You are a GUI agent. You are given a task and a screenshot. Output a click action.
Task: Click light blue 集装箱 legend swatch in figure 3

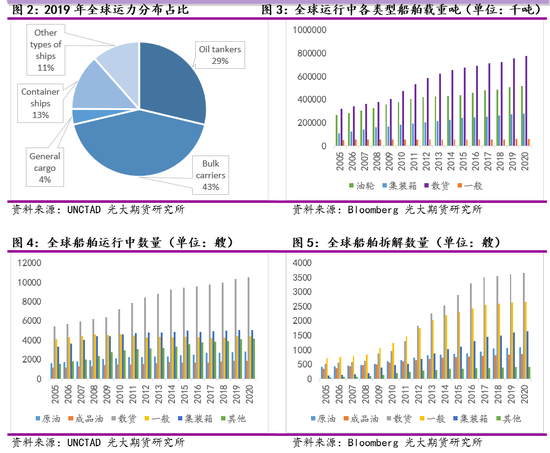[x=384, y=185]
